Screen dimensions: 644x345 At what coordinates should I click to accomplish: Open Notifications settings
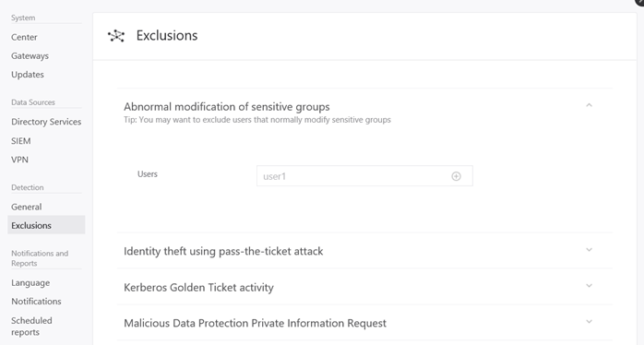click(36, 301)
